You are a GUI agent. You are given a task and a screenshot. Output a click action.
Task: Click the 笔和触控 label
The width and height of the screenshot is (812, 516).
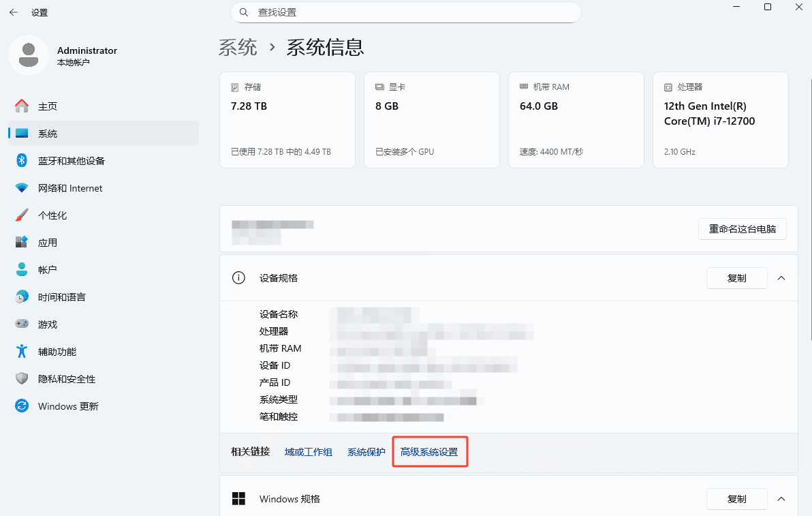pos(279,416)
